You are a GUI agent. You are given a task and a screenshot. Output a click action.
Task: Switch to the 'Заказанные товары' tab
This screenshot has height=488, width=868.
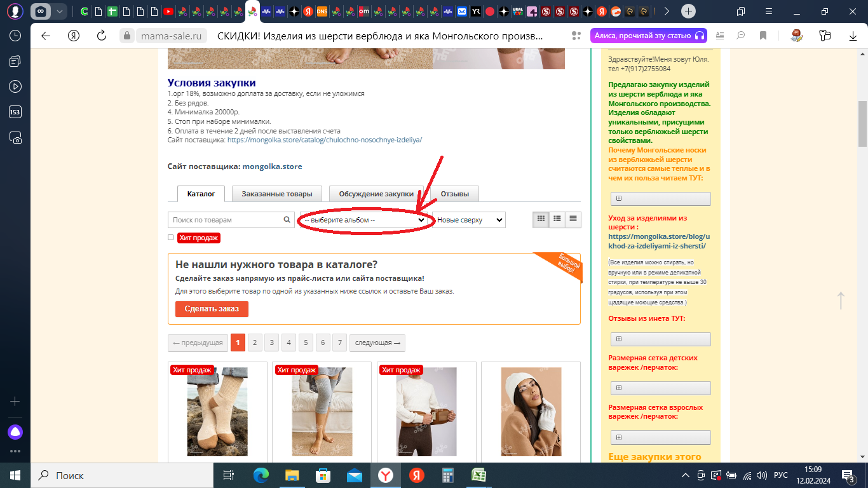pyautogui.click(x=276, y=194)
